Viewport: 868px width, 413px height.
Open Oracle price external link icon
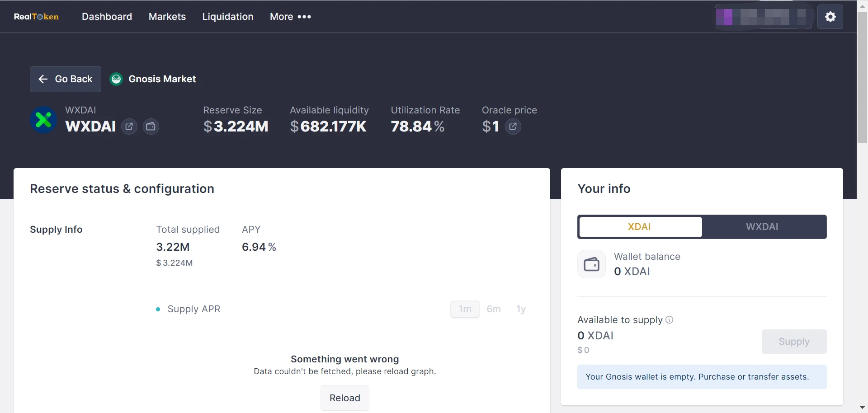513,127
